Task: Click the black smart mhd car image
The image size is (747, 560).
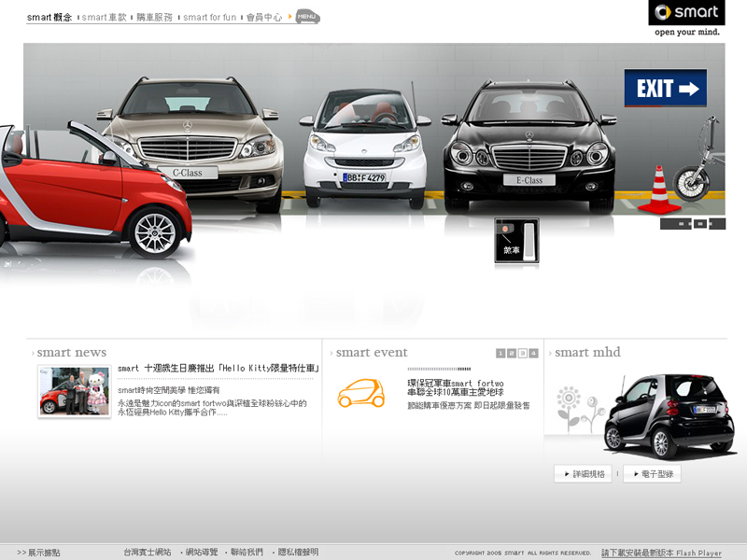Action: [669, 415]
